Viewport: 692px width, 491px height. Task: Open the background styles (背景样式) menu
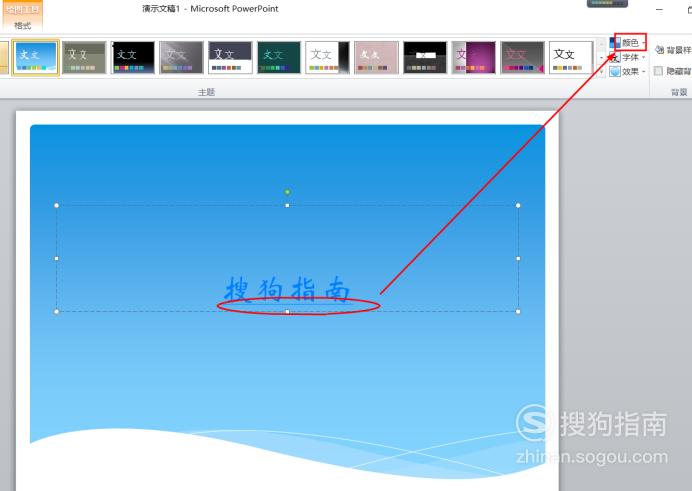coord(673,49)
